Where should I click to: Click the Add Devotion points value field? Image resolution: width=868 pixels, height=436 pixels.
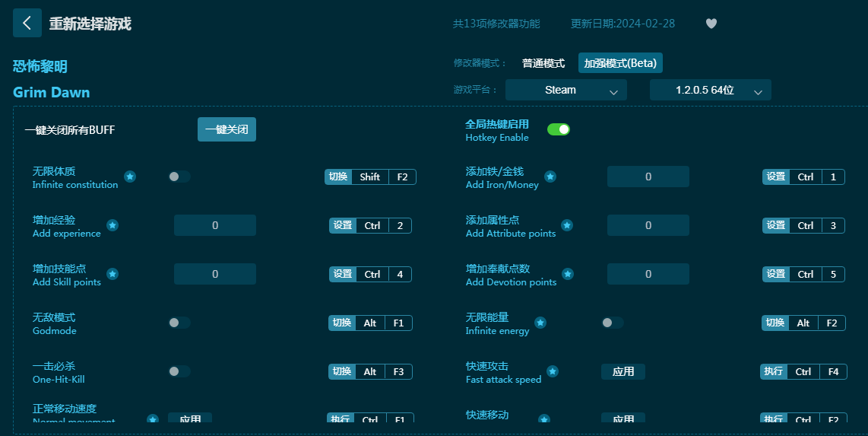click(648, 274)
